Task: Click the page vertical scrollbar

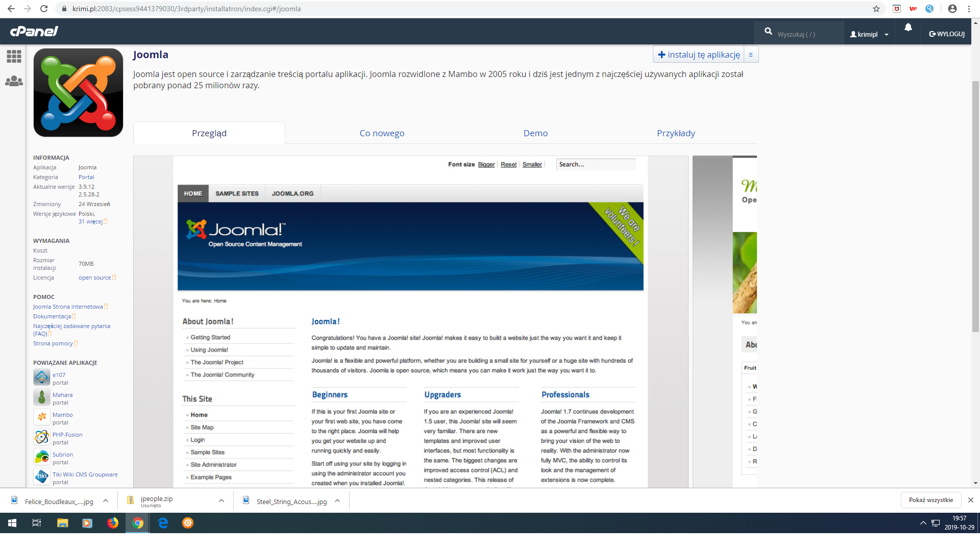Action: point(975,204)
